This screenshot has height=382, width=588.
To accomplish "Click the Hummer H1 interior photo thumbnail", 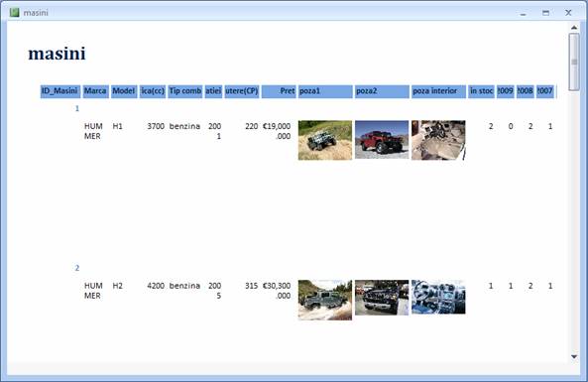I will click(x=438, y=140).
